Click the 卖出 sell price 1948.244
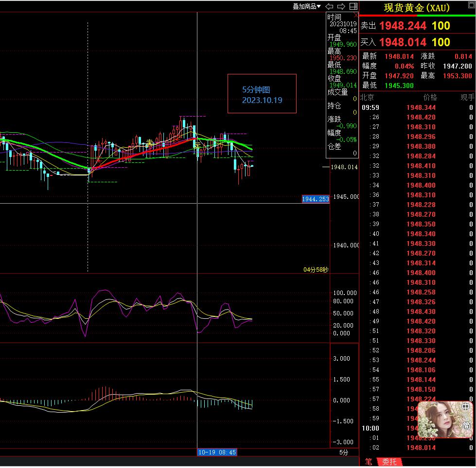The width and height of the screenshot is (476, 468). (x=403, y=26)
